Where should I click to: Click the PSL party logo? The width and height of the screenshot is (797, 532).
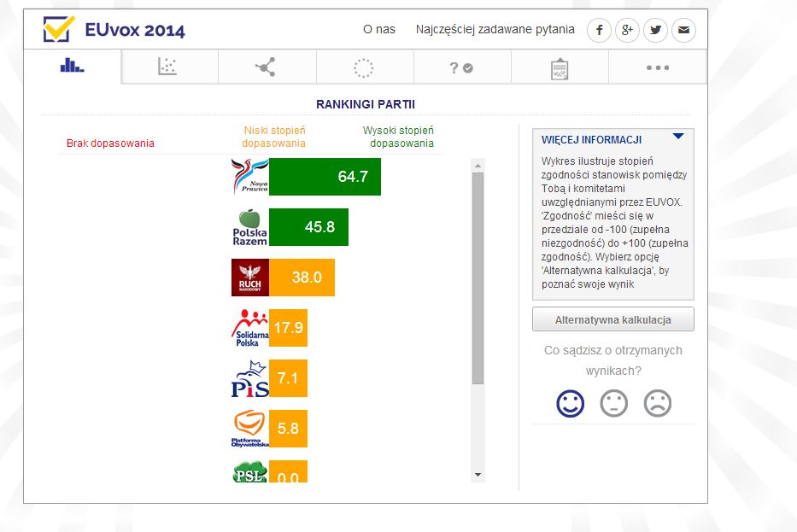pyautogui.click(x=250, y=471)
